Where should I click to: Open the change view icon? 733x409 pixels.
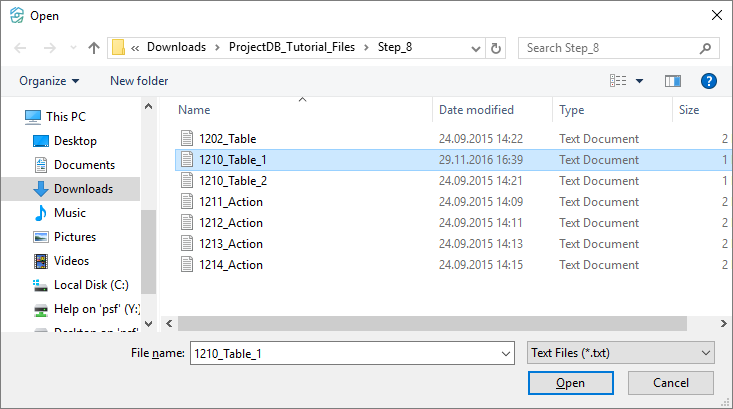click(x=619, y=81)
